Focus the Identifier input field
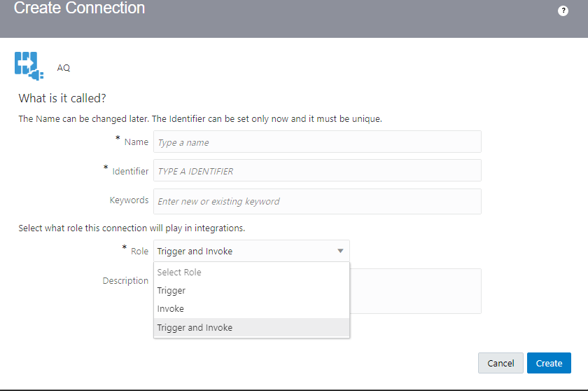 [317, 171]
